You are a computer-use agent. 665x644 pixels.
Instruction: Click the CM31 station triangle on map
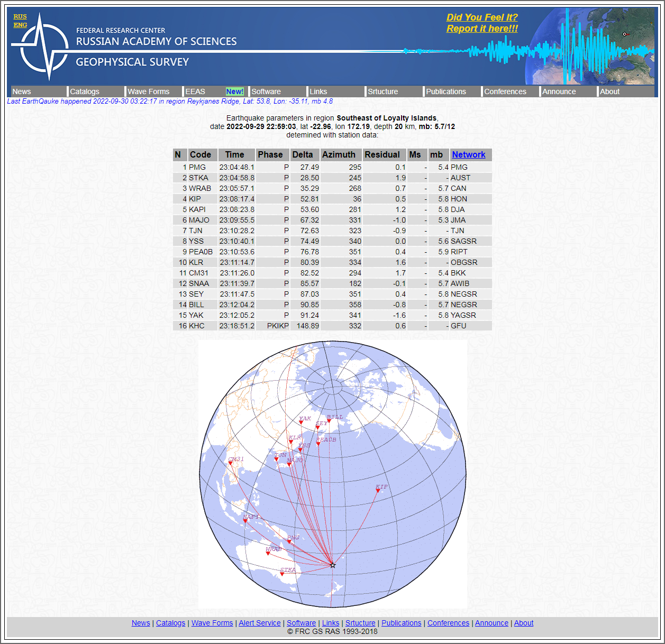(x=230, y=463)
